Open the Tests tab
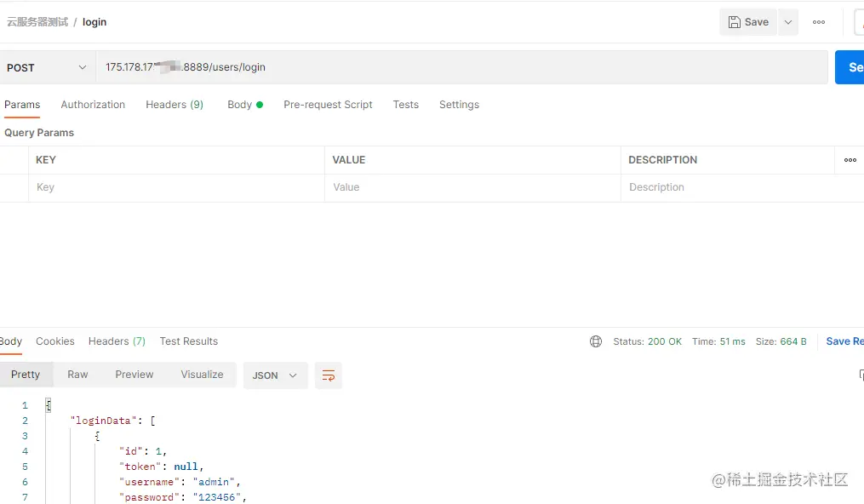 point(405,105)
